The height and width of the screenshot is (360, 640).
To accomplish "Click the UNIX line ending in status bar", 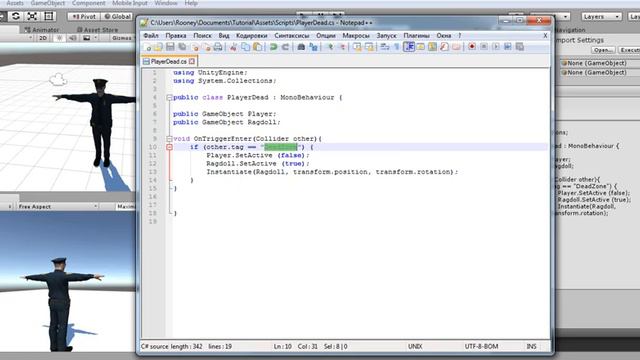I will coord(415,347).
